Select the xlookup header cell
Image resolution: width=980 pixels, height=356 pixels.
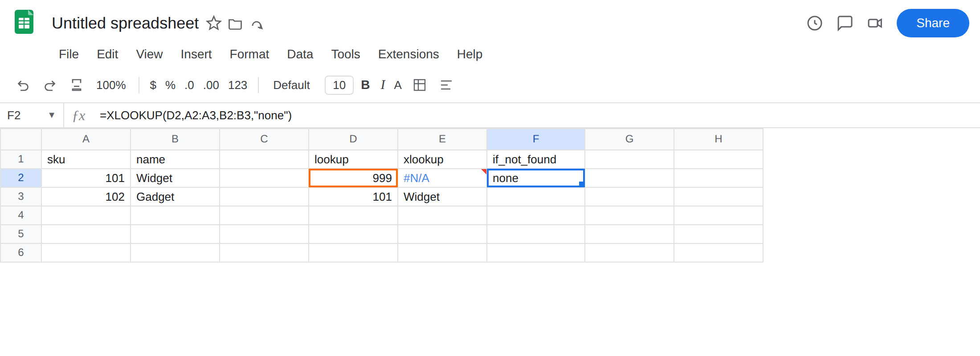tap(442, 159)
